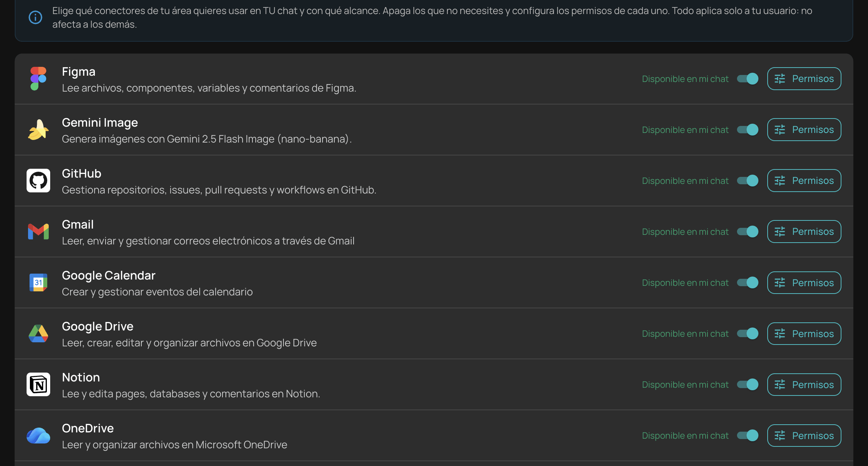The image size is (868, 466).
Task: Click sliders icon in Google Calendar's Permisos button
Action: [780, 282]
